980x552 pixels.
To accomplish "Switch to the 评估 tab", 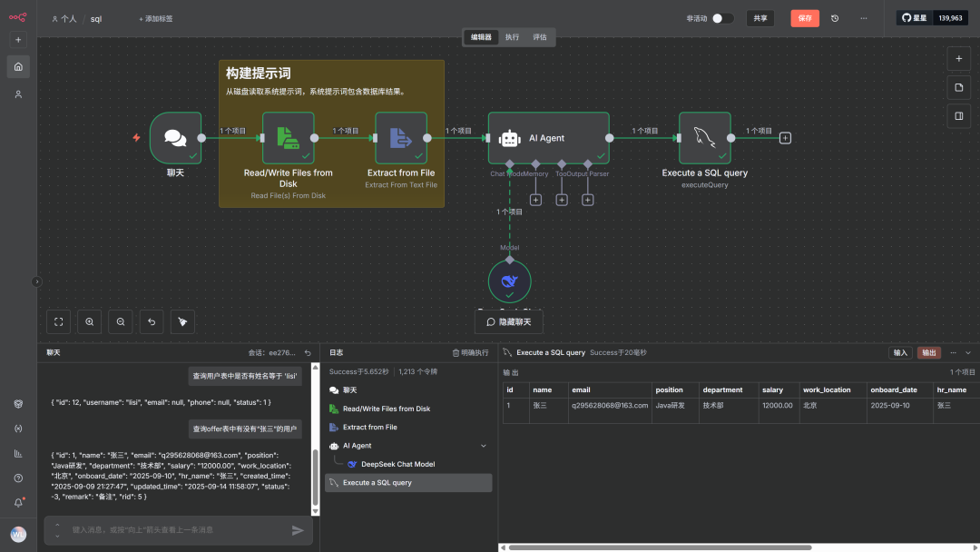I will (539, 38).
